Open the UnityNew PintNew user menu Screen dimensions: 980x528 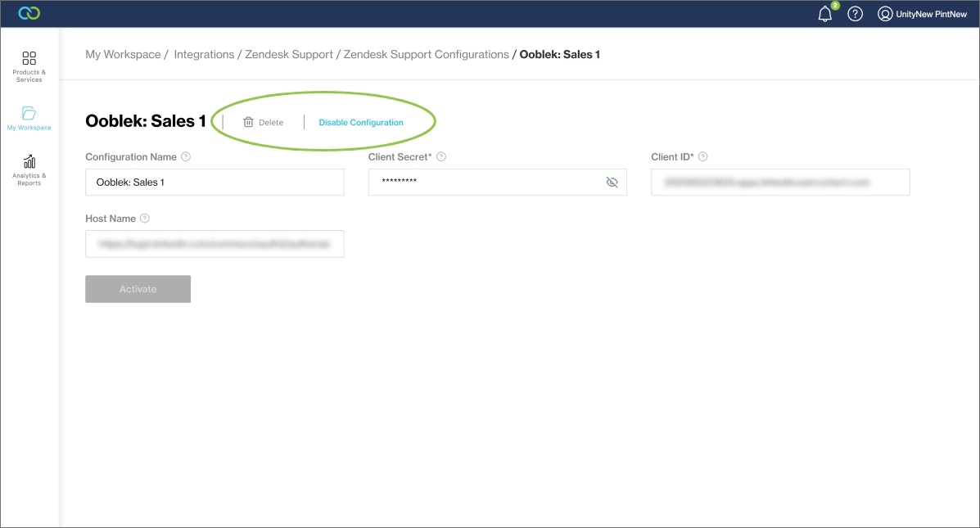[922, 14]
